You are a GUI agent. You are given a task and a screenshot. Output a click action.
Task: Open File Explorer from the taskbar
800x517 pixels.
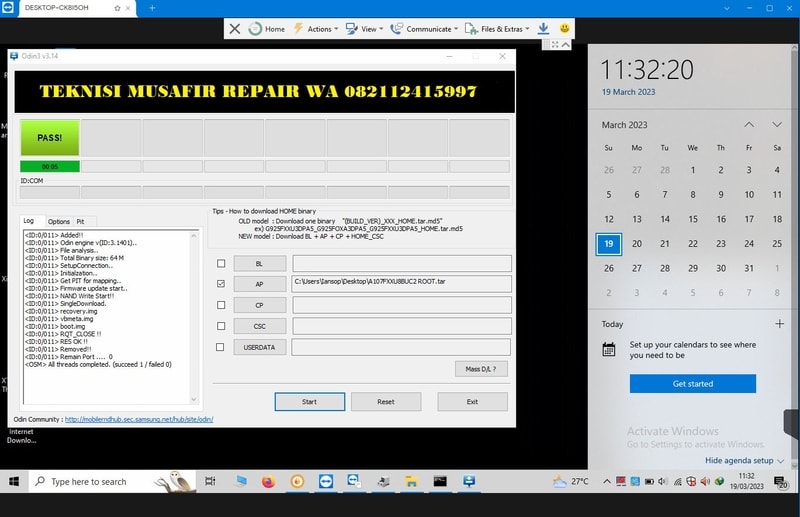(x=411, y=481)
